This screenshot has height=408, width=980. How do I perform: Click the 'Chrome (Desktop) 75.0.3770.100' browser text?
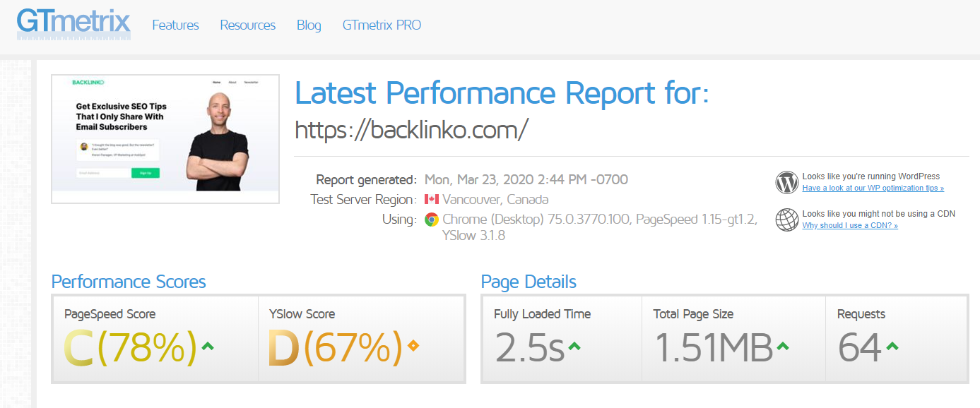coord(536,220)
